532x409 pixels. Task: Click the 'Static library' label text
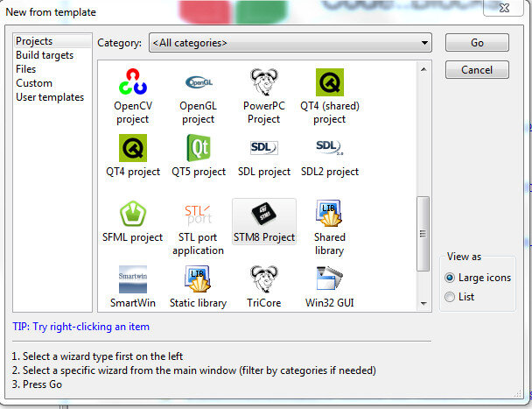click(198, 303)
